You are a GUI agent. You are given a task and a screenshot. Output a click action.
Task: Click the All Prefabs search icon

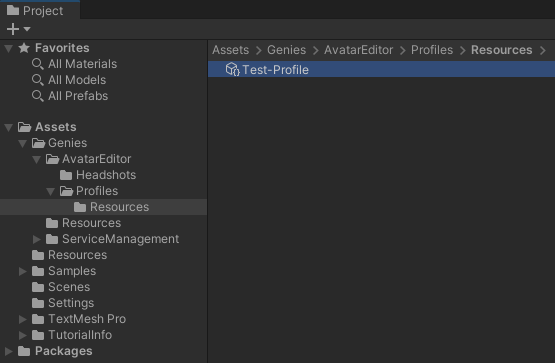[38, 96]
